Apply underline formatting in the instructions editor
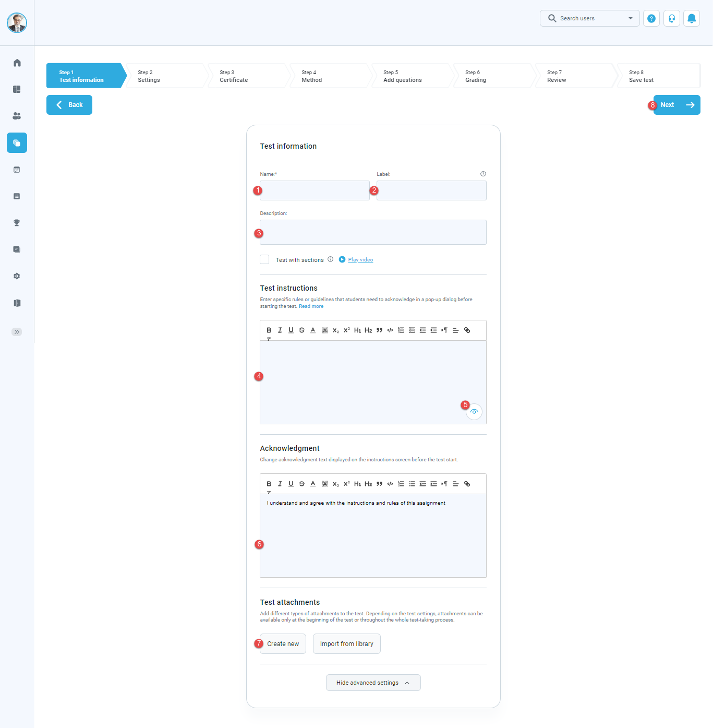 pos(291,330)
